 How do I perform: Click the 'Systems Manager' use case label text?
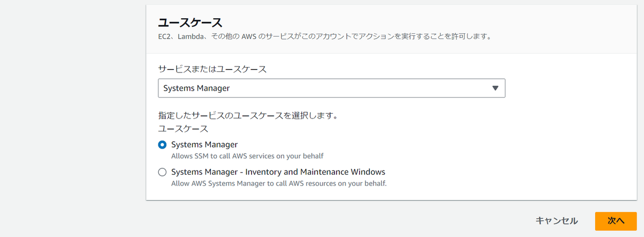(x=204, y=145)
